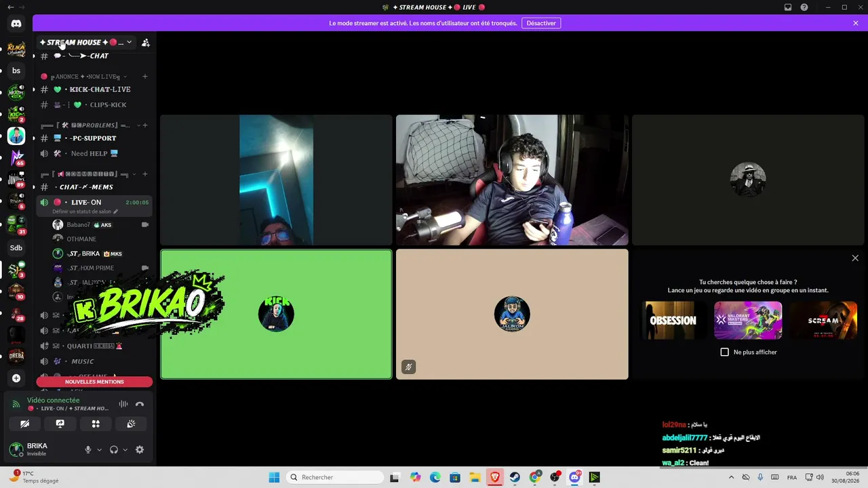
Task: Join the Need HELP voice channel
Action: tap(94, 154)
